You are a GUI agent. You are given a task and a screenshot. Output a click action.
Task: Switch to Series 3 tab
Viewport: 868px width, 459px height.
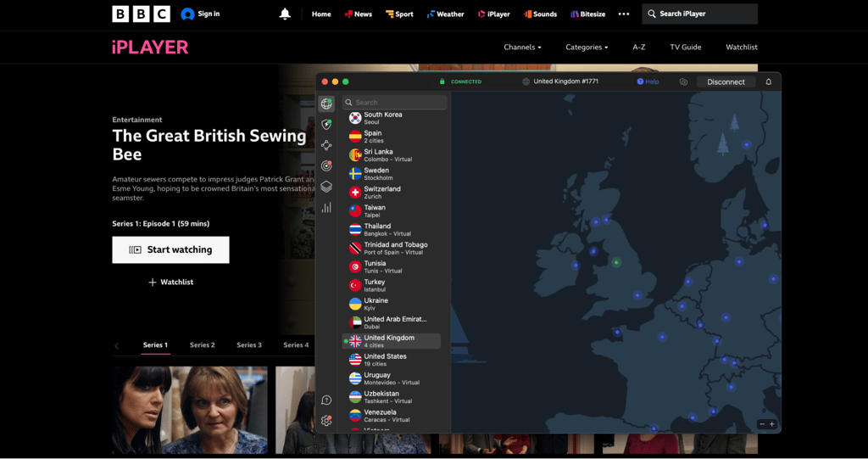point(249,345)
